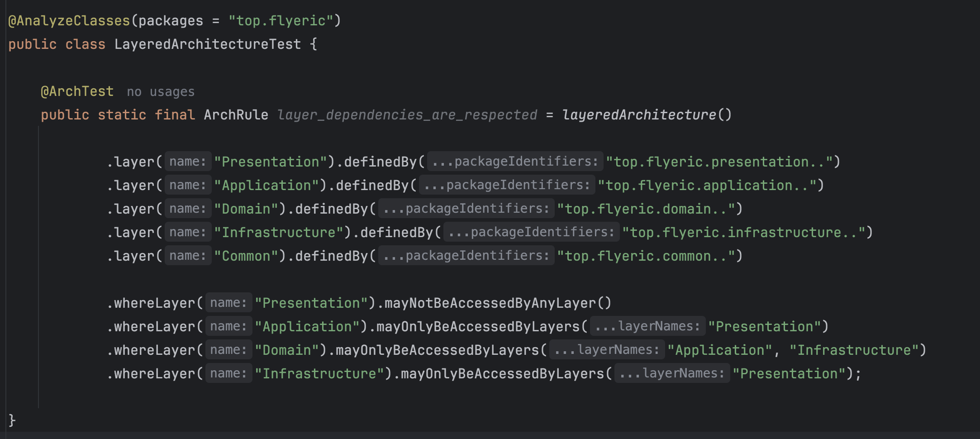Click "top.flyeric.presentation.." package string
980x439 pixels.
point(719,162)
